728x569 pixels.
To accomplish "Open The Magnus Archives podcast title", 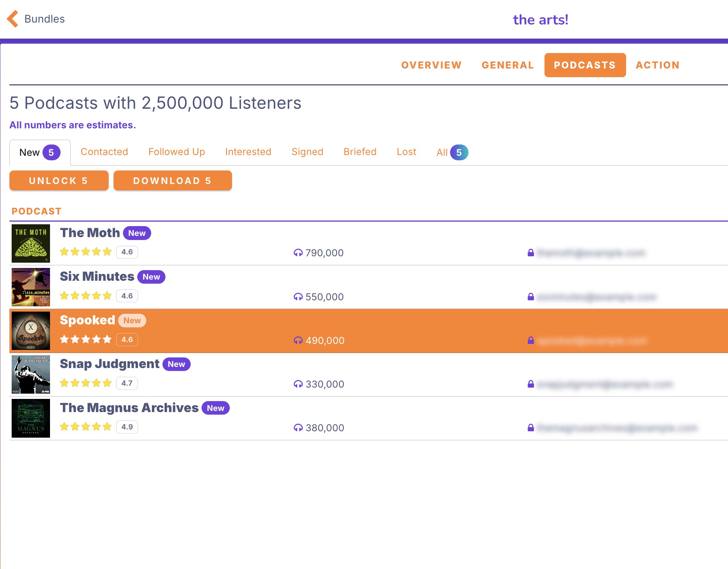I will [x=129, y=408].
